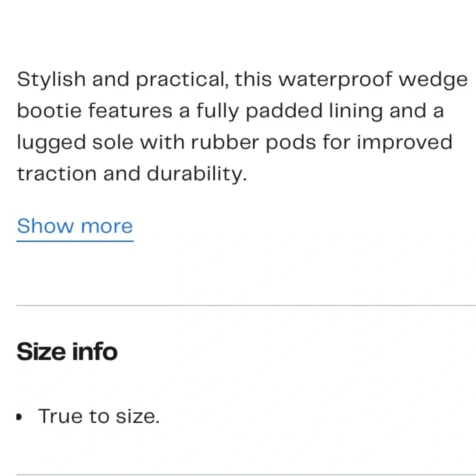Click the word features in description
476x476 pixels.
(130, 110)
